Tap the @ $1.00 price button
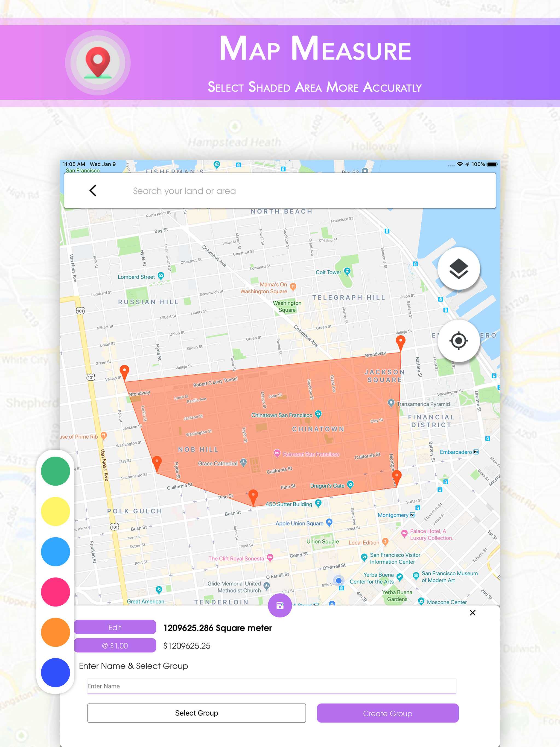This screenshot has width=560, height=747. 115,645
